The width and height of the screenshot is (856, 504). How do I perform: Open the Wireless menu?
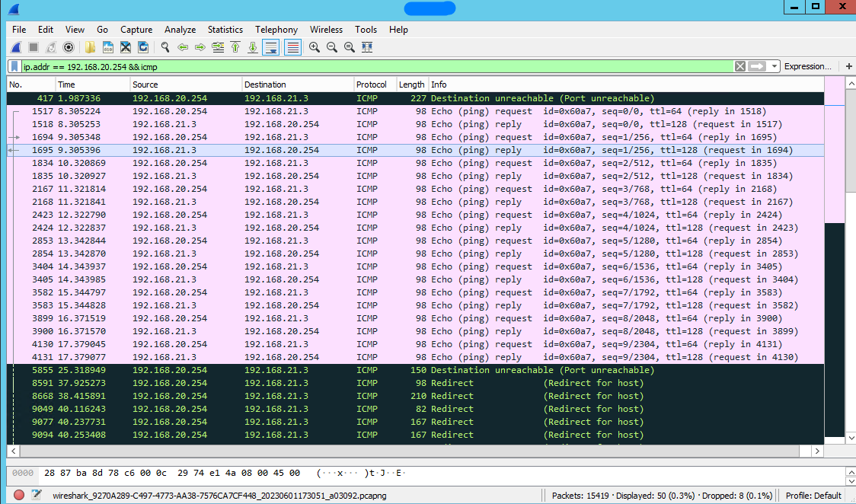pos(327,30)
